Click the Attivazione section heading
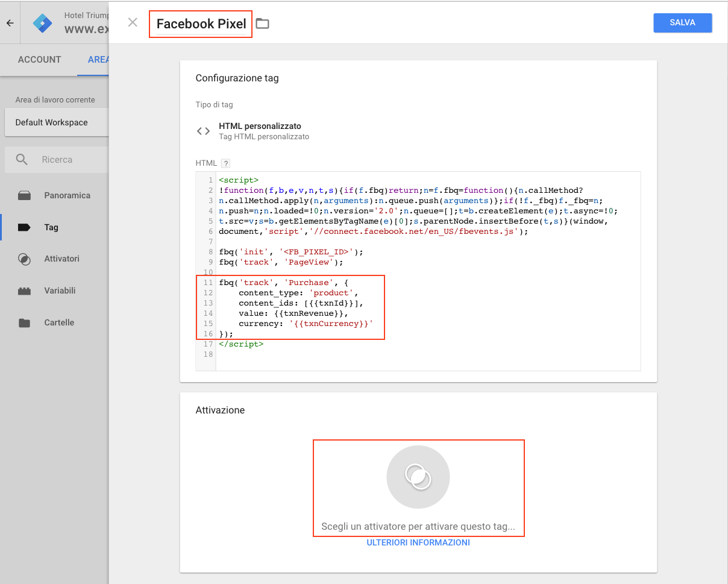This screenshot has width=728, height=584. tap(220, 410)
